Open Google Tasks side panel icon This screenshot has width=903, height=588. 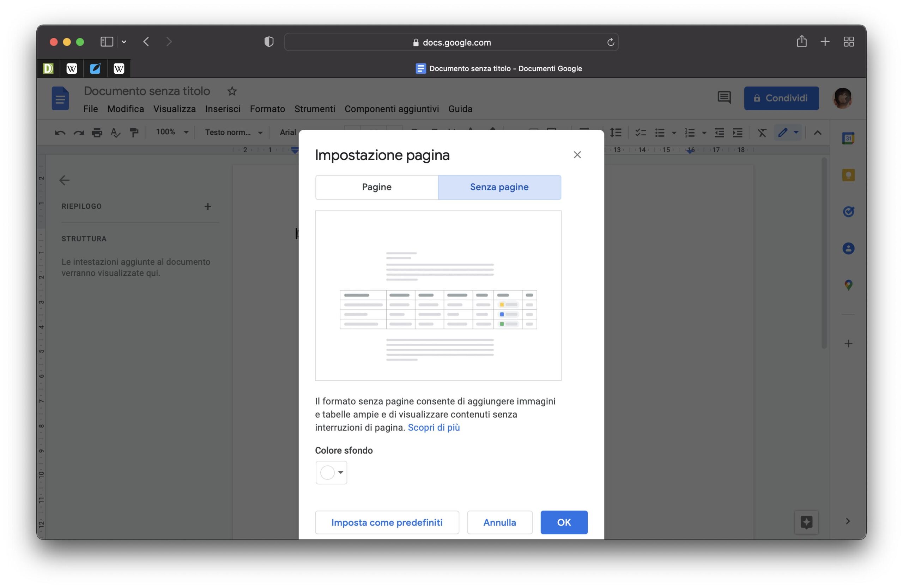point(848,212)
